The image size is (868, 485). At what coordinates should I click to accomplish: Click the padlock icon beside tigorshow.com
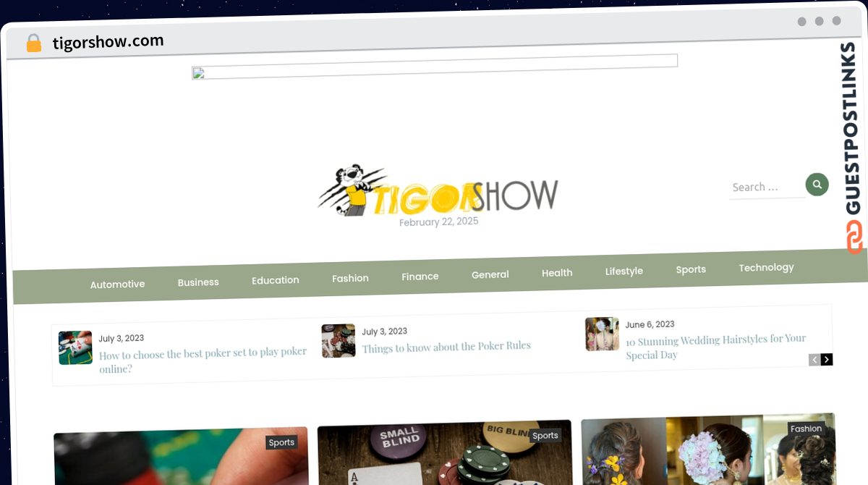34,43
